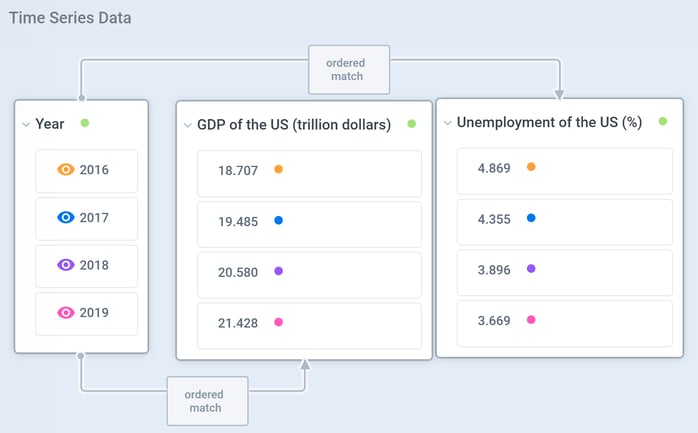Image resolution: width=698 pixels, height=433 pixels.
Task: Click the unemployment value 4.869
Action: click(494, 168)
